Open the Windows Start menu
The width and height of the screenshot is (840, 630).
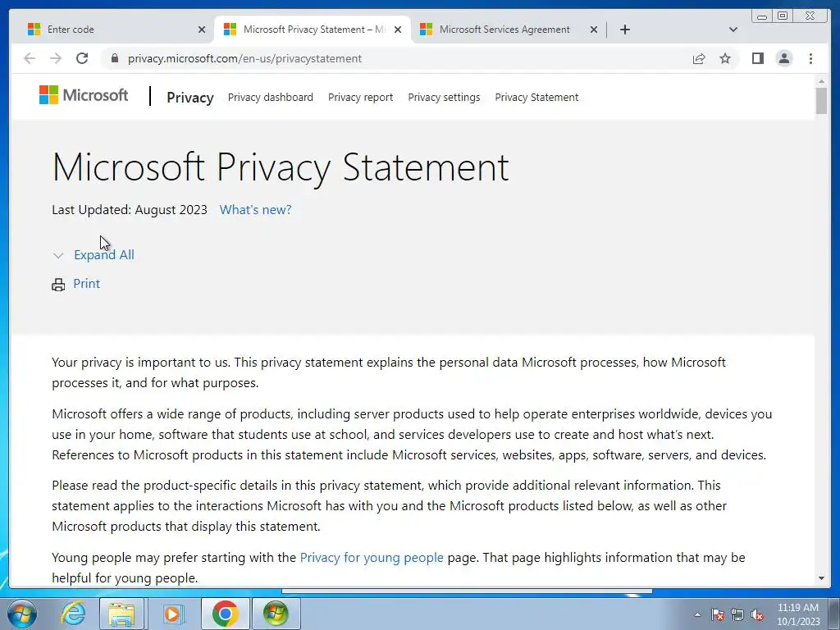22,614
